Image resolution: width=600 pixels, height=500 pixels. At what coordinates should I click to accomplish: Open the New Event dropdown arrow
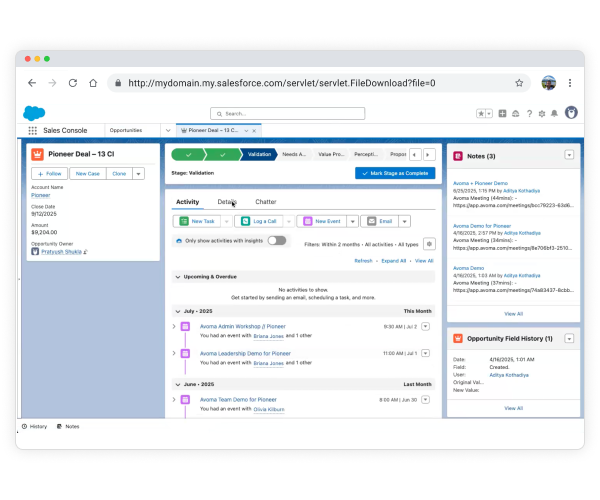352,221
